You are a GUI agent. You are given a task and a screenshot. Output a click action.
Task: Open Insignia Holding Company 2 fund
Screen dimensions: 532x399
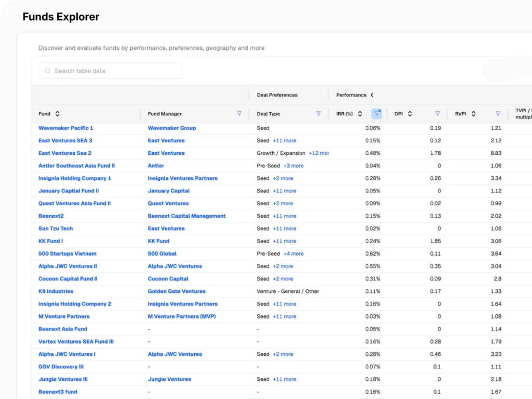pos(75,303)
